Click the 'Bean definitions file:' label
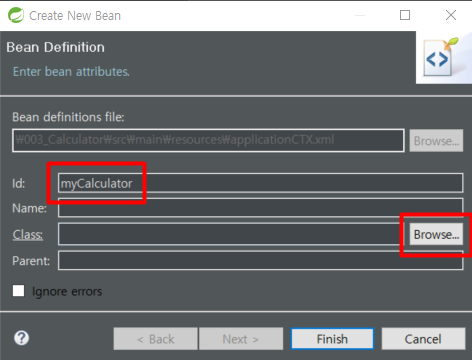This screenshot has height=360, width=472. 68,117
